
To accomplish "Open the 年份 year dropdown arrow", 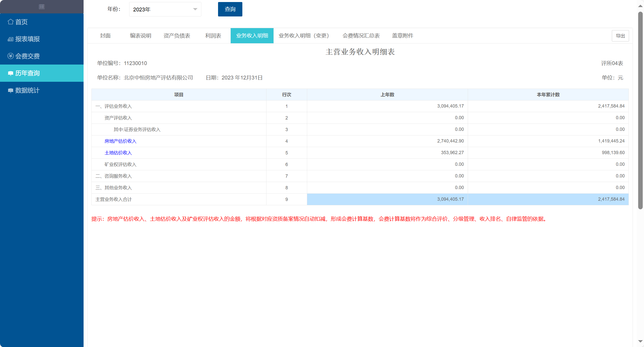I will pyautogui.click(x=195, y=9).
